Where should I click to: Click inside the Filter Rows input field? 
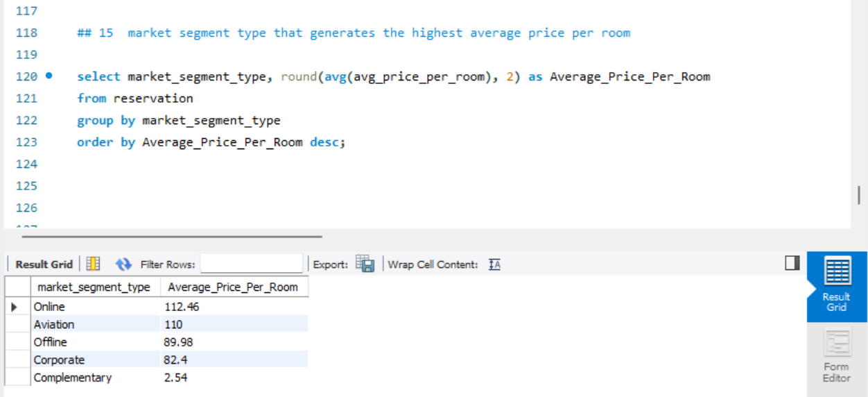point(251,264)
